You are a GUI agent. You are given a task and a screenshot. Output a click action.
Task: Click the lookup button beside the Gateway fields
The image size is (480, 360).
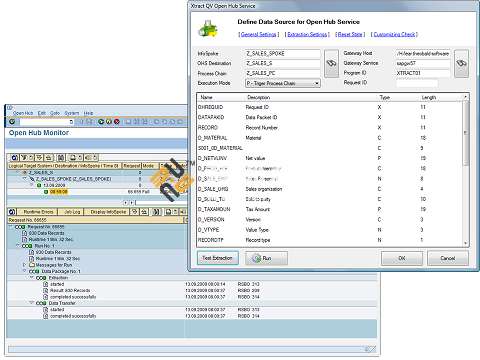[461, 63]
